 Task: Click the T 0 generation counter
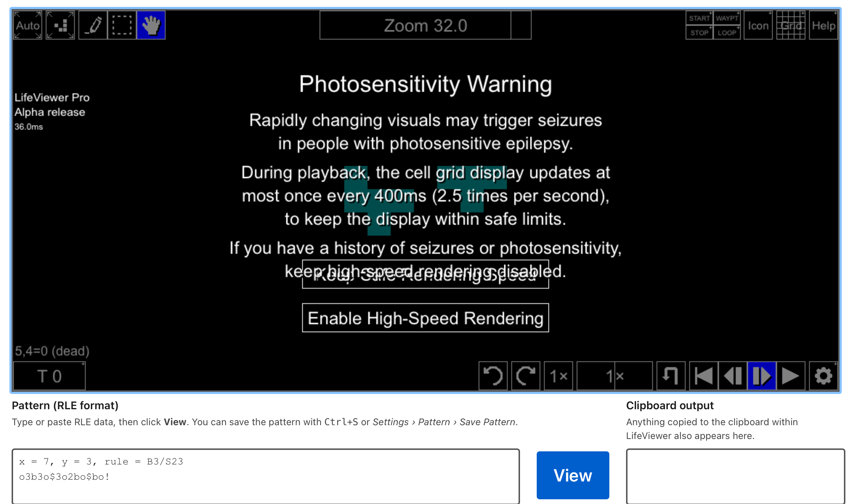[49, 376]
